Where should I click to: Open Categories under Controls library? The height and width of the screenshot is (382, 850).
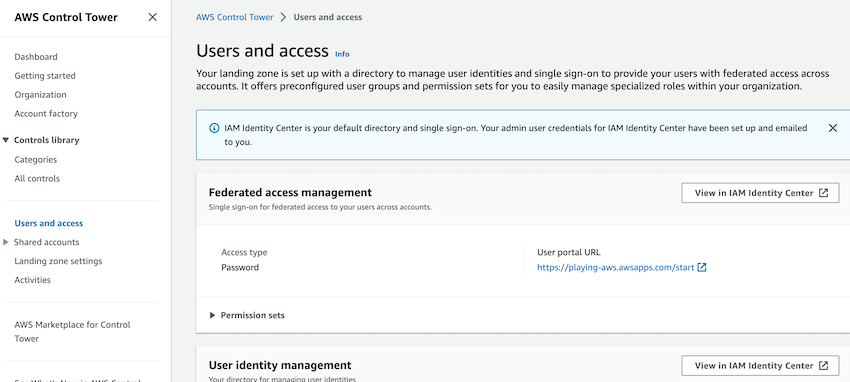tap(36, 160)
